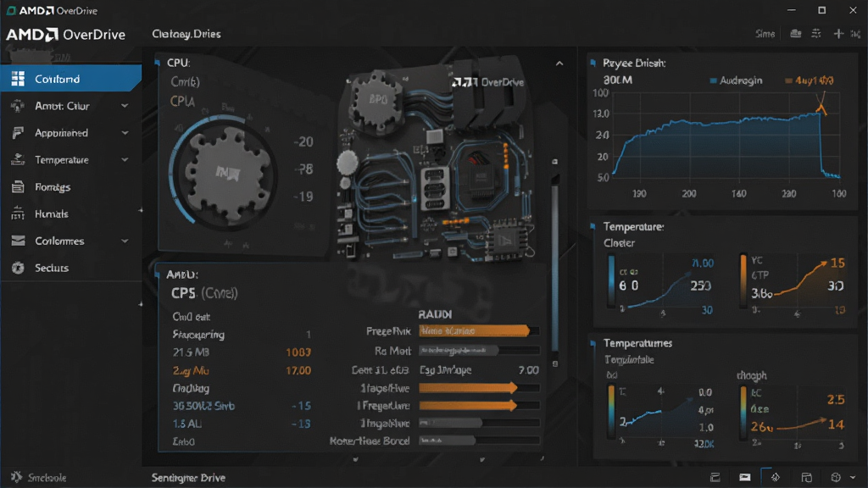Screen dimensions: 868x488
Task: Click small AMD icon in title bar
Action: pyautogui.click(x=10, y=10)
